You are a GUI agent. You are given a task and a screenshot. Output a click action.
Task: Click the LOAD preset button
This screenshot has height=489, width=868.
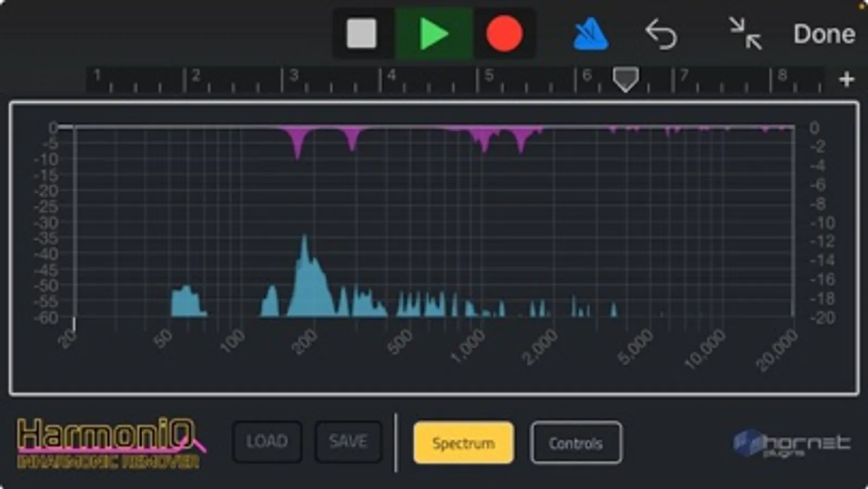pyautogui.click(x=267, y=442)
